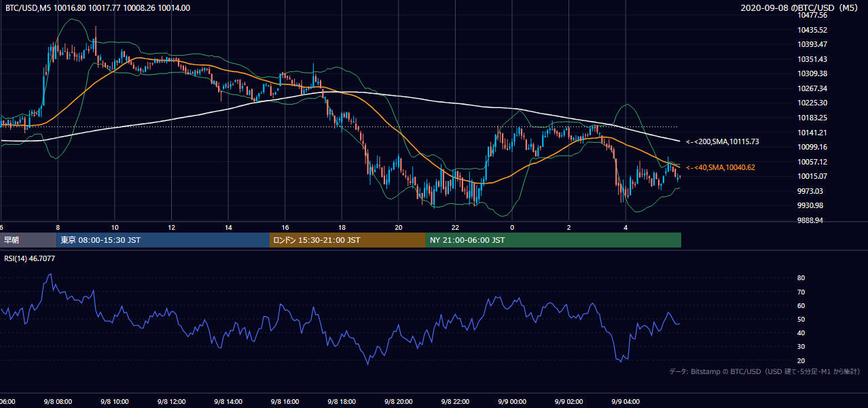Click price axis value 10309.38
This screenshot has height=408, width=868.
click(x=812, y=73)
